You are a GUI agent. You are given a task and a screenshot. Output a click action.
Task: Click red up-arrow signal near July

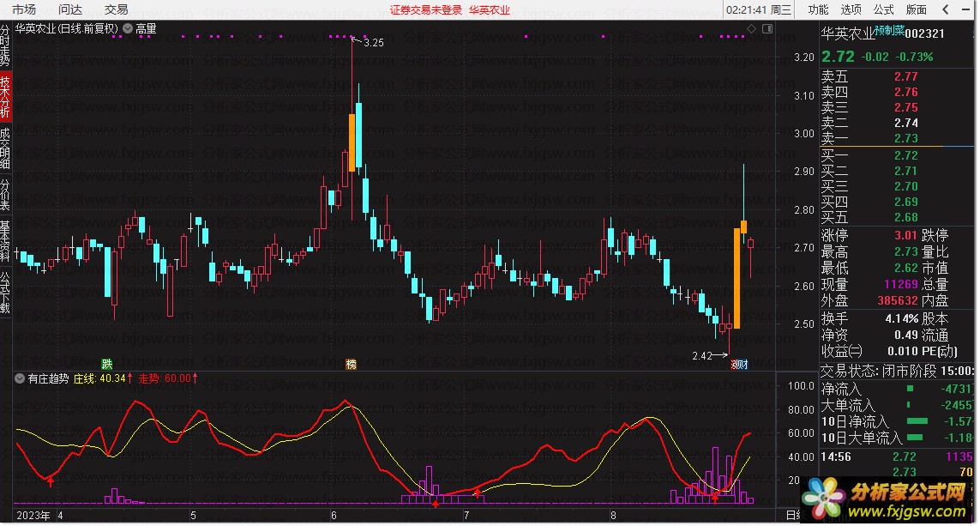(478, 493)
